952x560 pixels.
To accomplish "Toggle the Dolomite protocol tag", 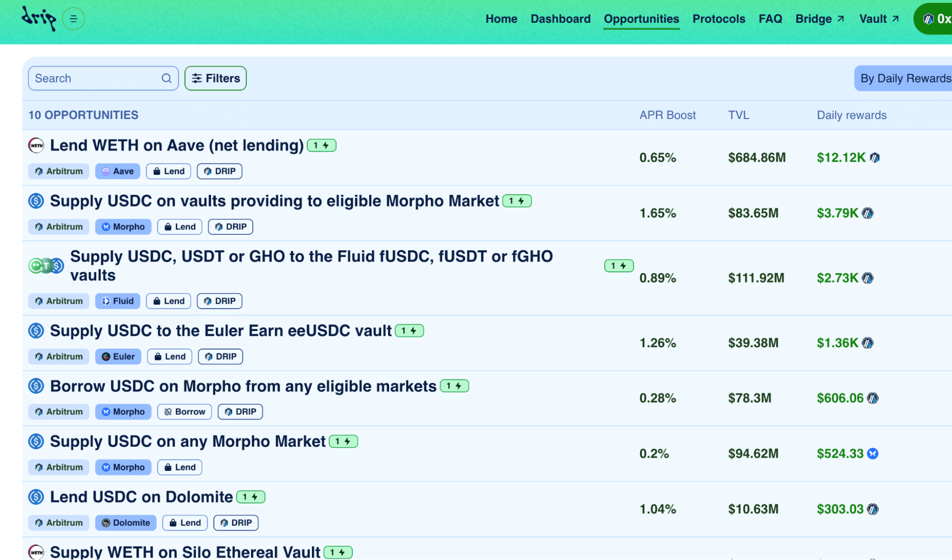I will coord(126,523).
